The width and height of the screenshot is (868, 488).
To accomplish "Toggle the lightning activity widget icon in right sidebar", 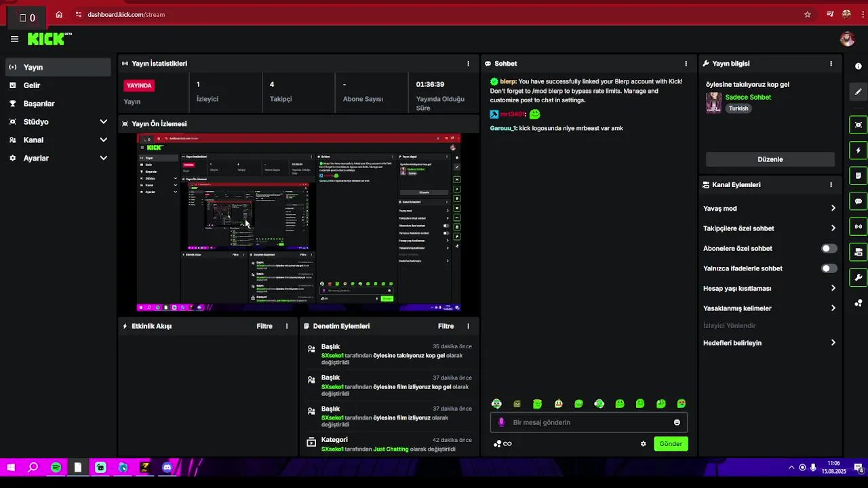I will (859, 150).
